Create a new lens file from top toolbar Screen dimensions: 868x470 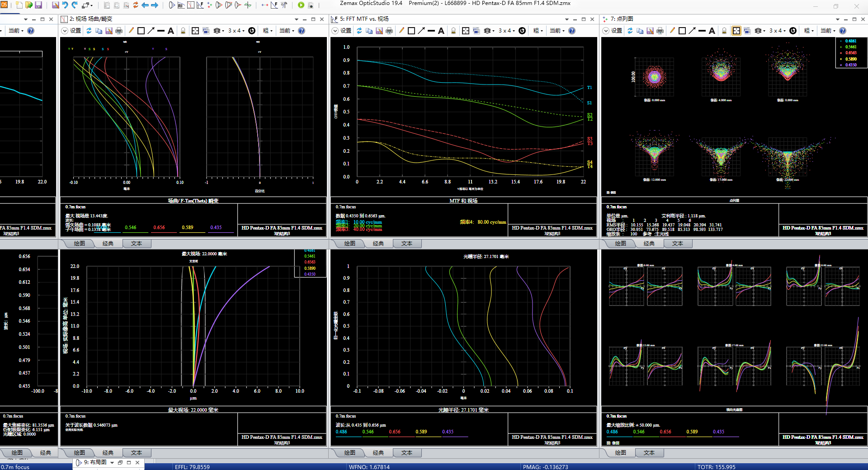pos(19,5)
